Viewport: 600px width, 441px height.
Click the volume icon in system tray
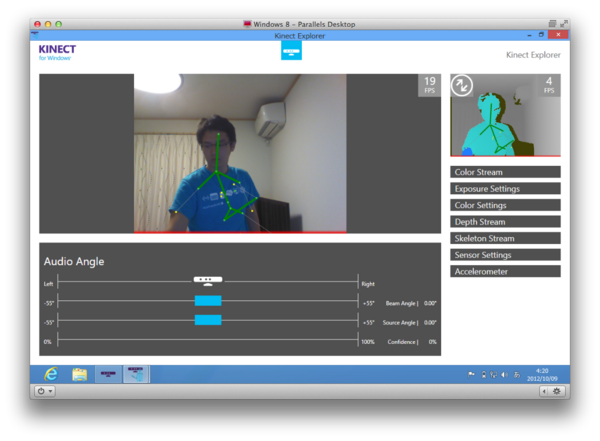pyautogui.click(x=504, y=375)
